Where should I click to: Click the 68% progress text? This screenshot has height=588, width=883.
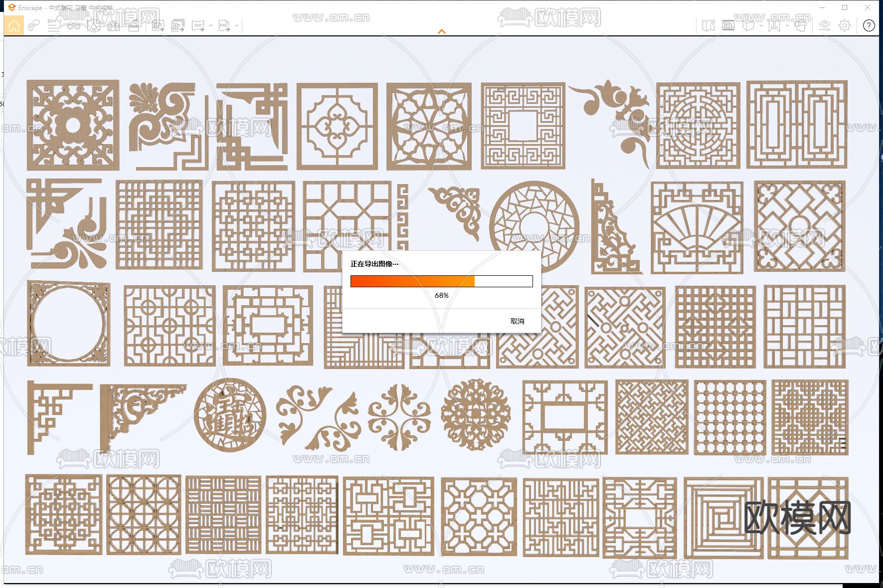coord(442,295)
